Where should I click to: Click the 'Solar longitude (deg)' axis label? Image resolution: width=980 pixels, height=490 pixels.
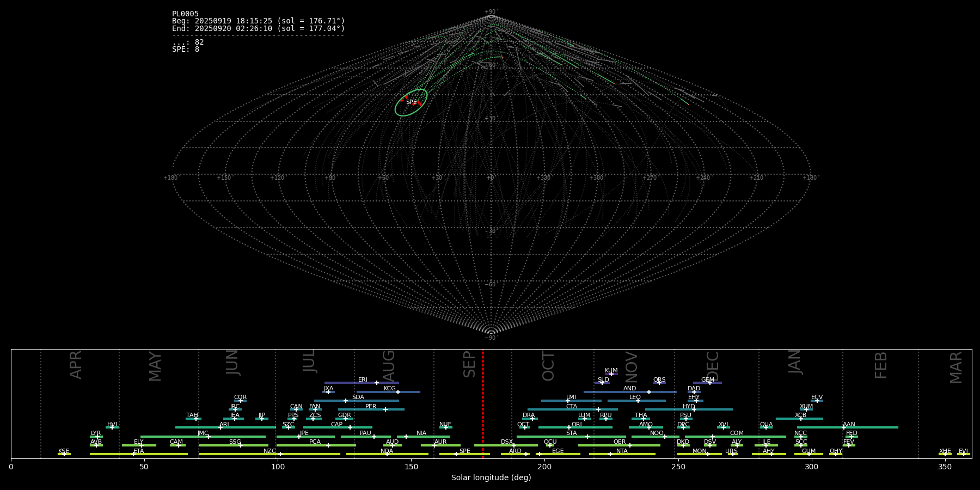491,478
